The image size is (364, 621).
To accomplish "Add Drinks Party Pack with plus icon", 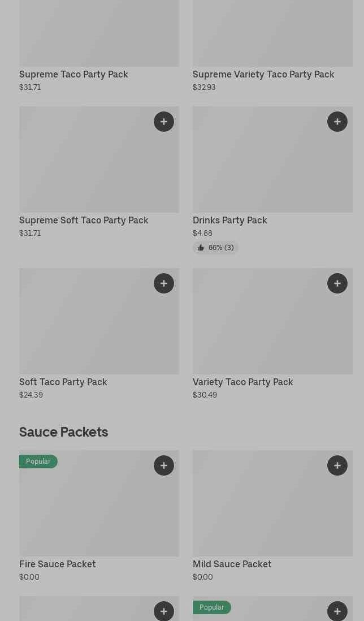I will [x=337, y=122].
